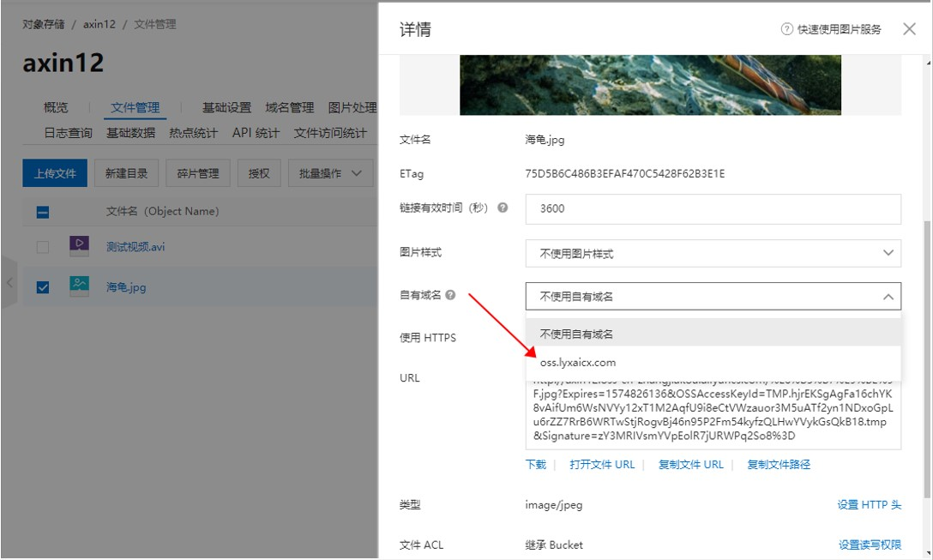Open the 域名管理 tab
Image resolution: width=933 pixels, height=560 pixels.
tap(290, 107)
